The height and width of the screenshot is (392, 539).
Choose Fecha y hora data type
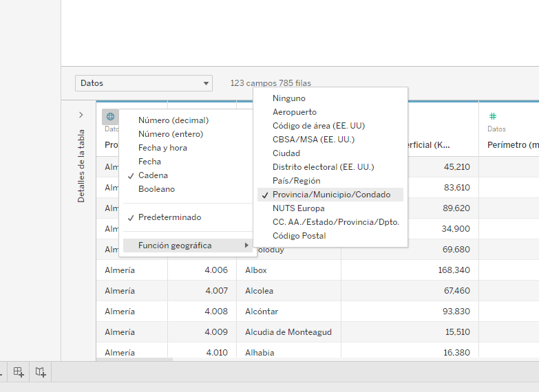(162, 148)
